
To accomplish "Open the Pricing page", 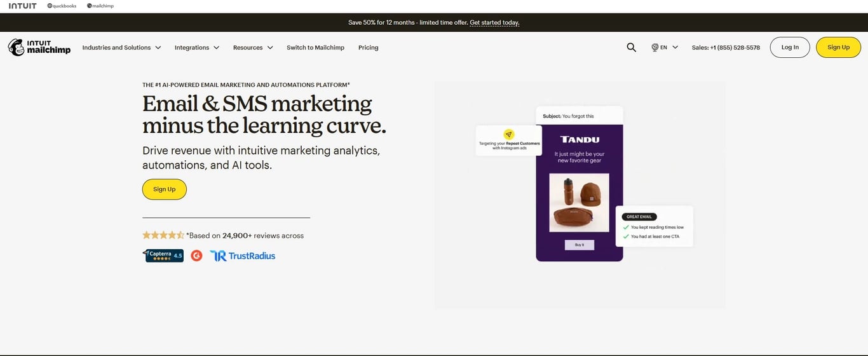I will (368, 48).
